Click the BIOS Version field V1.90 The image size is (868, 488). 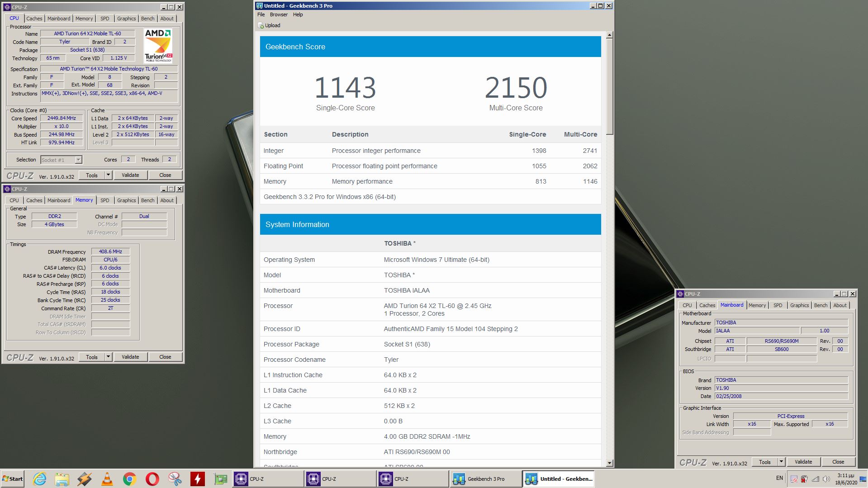click(781, 388)
